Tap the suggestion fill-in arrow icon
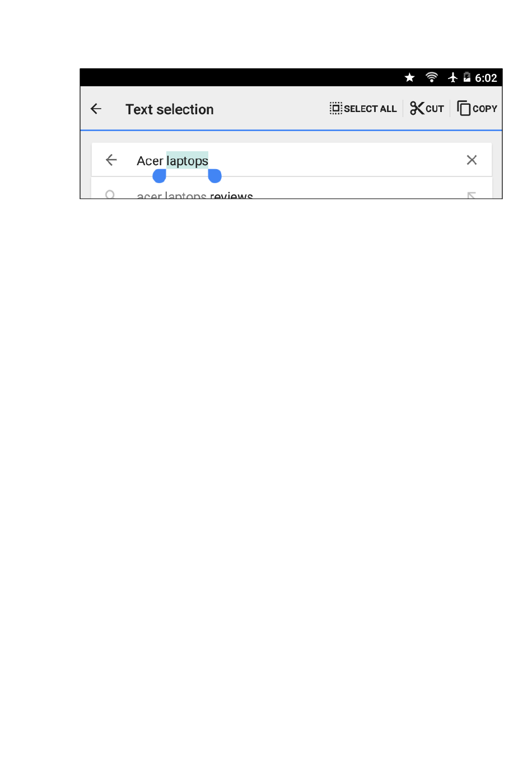Image resolution: width=532 pixels, height=778 pixels. (x=472, y=195)
